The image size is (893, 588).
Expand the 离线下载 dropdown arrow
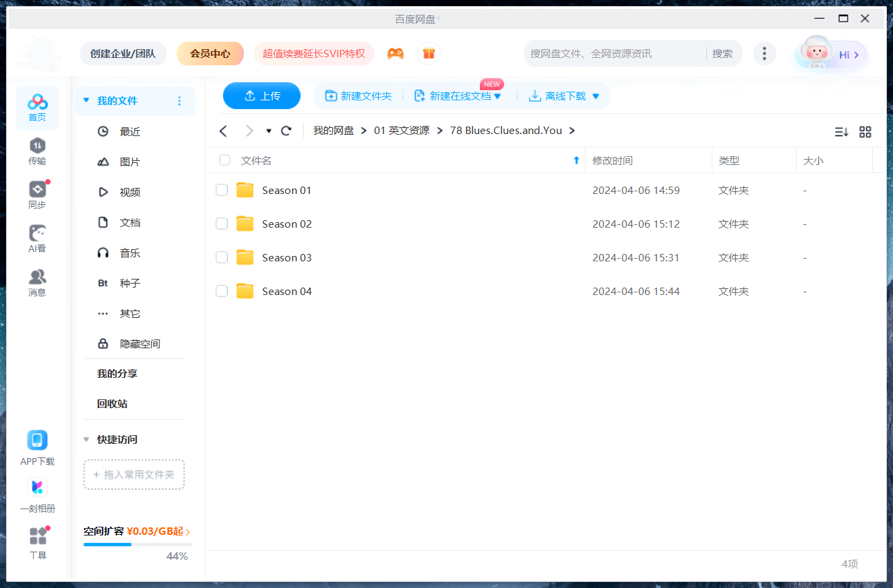[x=596, y=96]
